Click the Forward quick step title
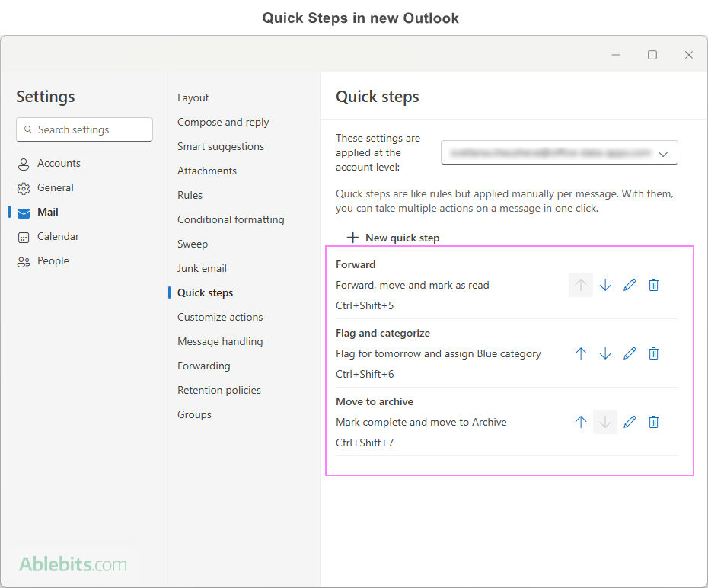 coord(356,264)
